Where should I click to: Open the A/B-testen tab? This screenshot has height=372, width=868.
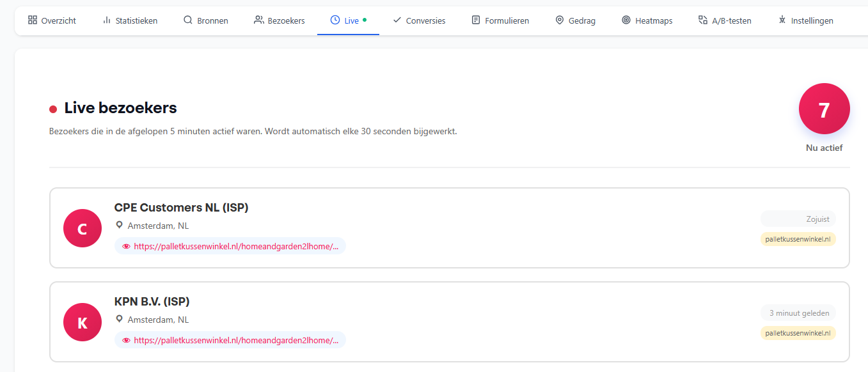[725, 20]
